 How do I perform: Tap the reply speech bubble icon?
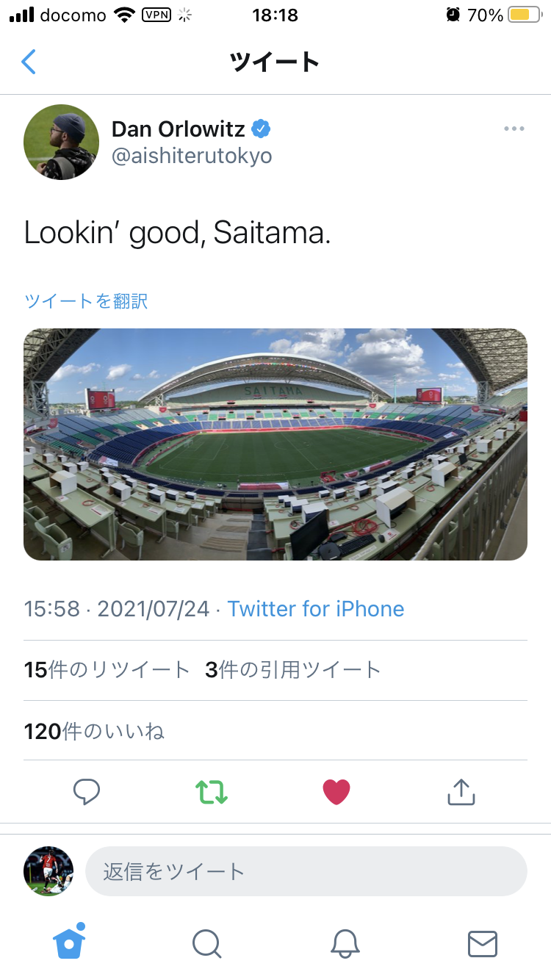point(87,791)
